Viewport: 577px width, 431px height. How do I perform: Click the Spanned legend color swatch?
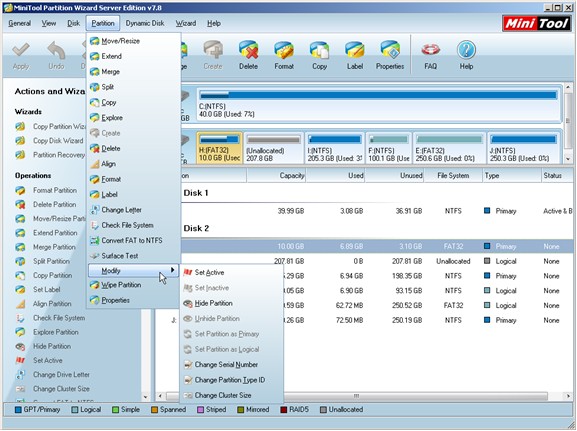(155, 410)
